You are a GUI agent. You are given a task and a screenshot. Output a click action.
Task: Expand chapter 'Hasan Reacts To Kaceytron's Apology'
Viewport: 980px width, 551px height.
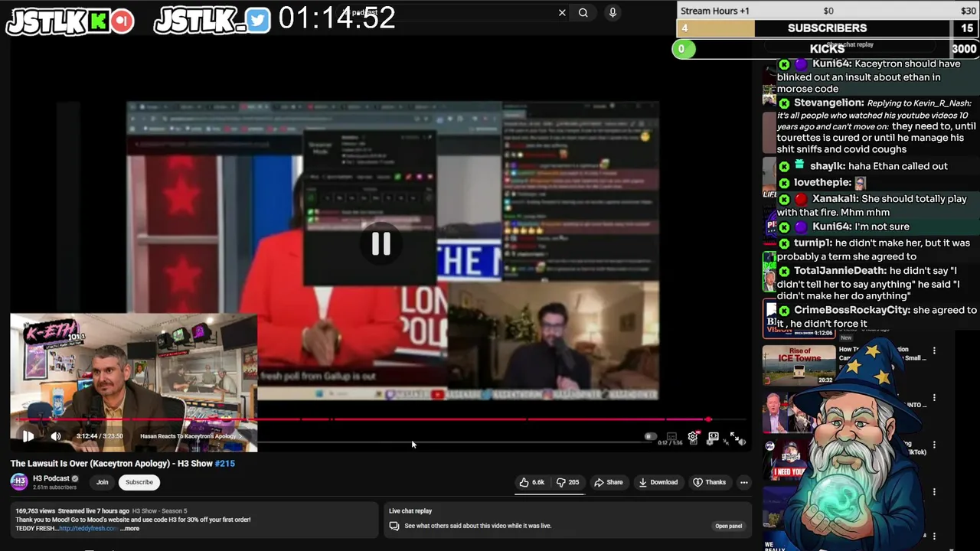tap(191, 436)
